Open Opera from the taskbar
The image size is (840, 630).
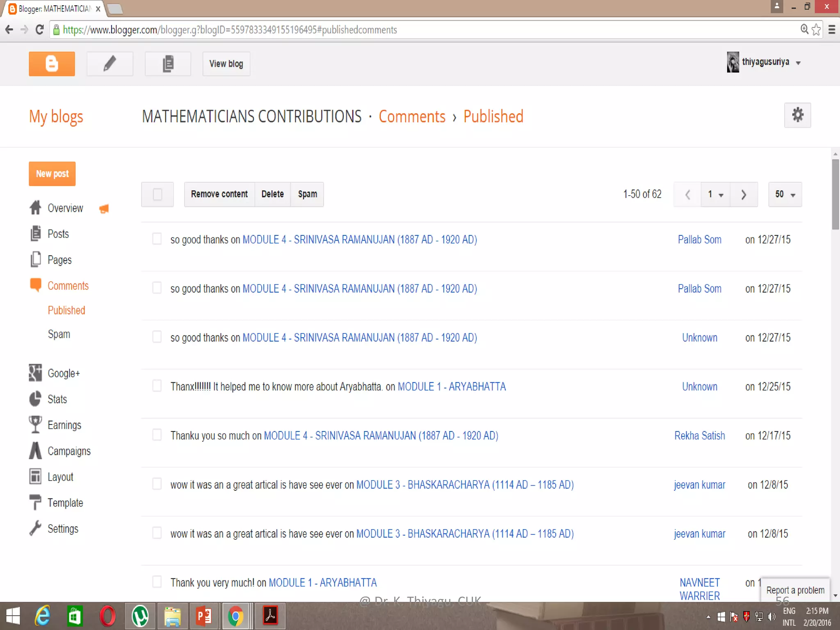pos(107,616)
